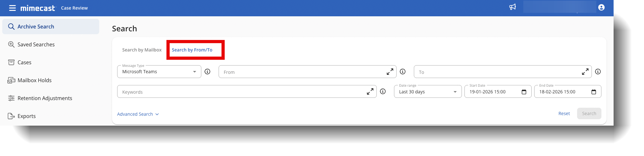Show info for Keywords field

(382, 91)
